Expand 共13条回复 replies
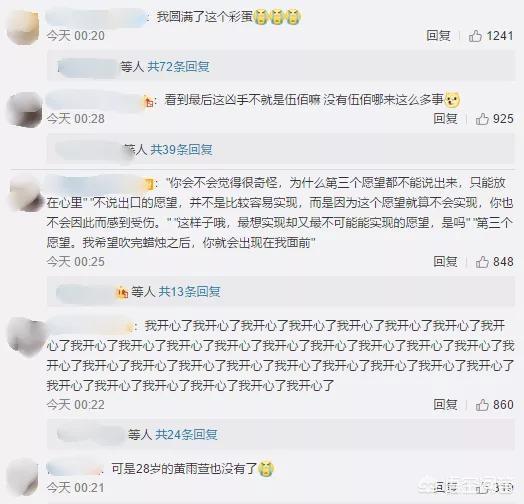Viewport: 524px width, 504px height. point(189,291)
